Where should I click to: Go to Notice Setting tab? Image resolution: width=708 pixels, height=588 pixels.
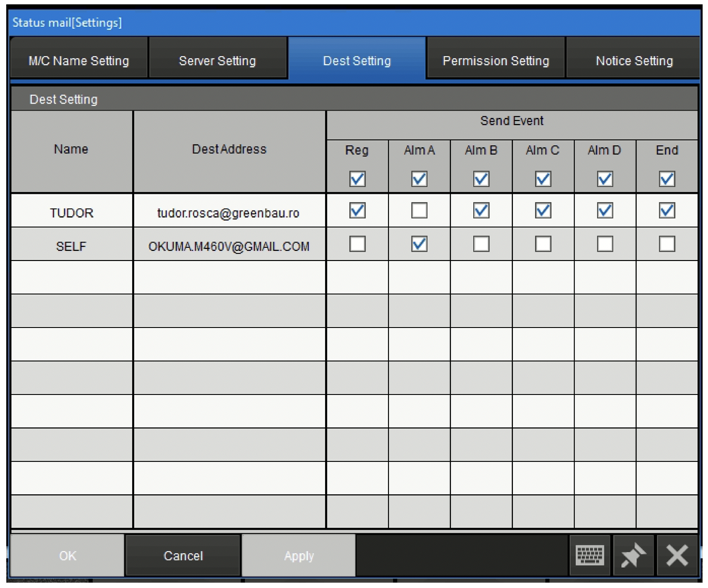tap(634, 61)
